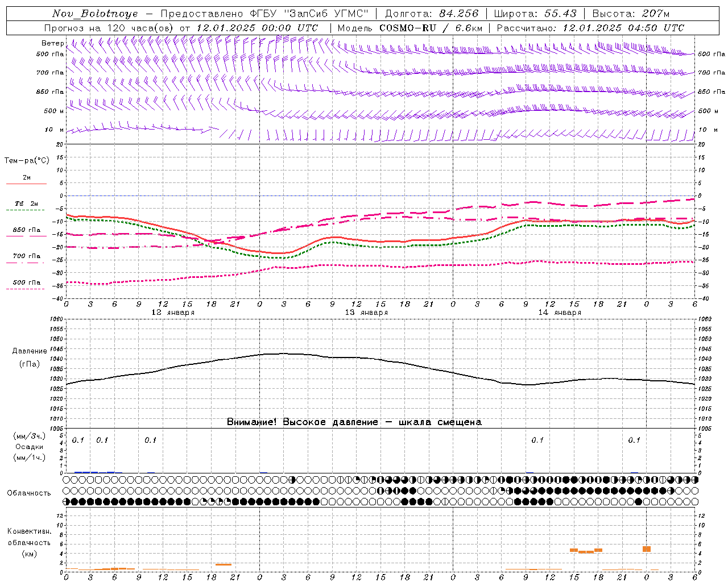Click the '13 января' date label
The height and width of the screenshot is (582, 728).
click(366, 313)
